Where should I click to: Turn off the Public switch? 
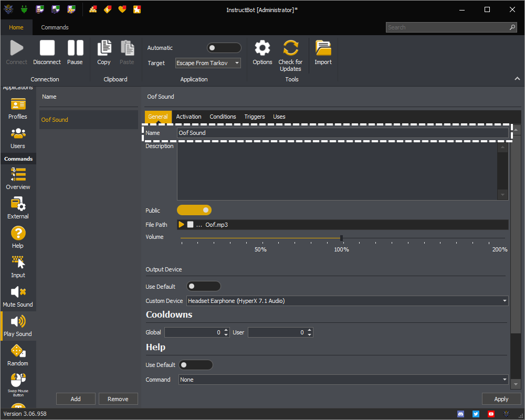(194, 211)
